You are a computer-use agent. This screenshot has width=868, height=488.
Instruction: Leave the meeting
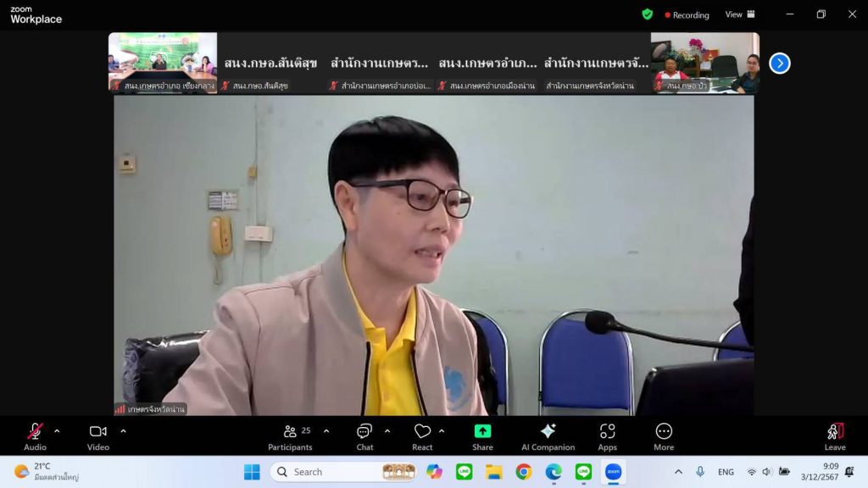click(x=835, y=435)
